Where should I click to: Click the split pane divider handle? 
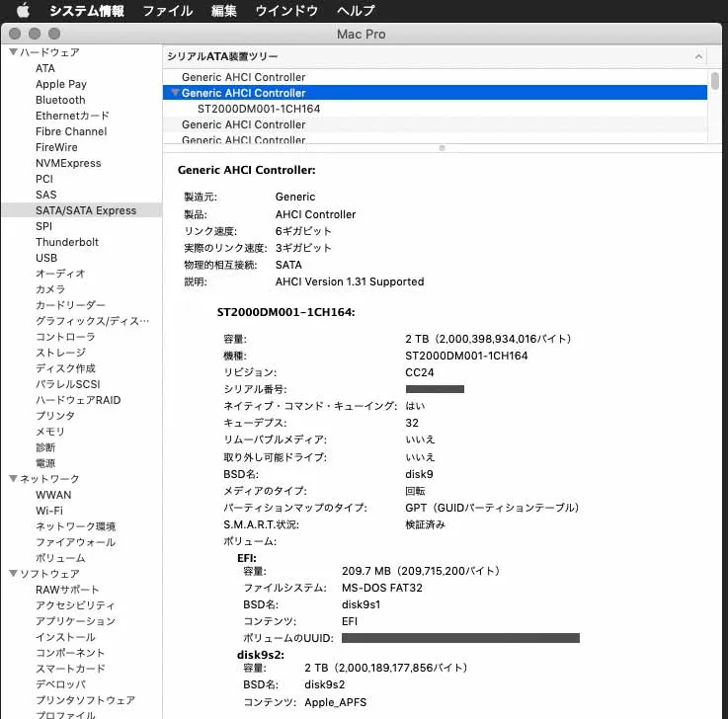442,148
